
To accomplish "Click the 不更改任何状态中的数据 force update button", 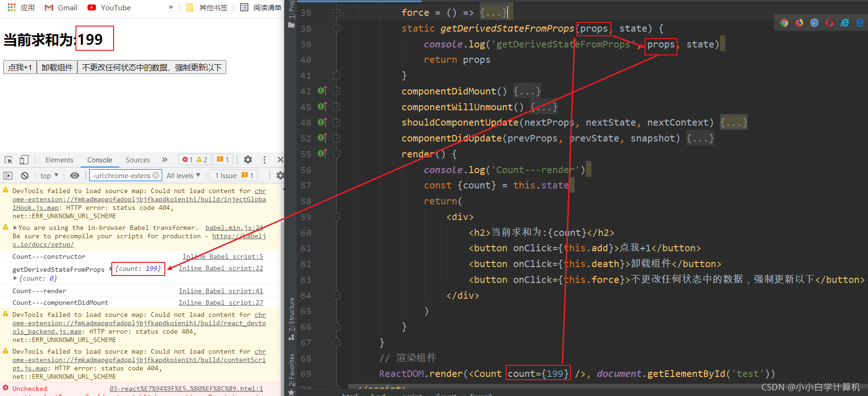I will 152,67.
